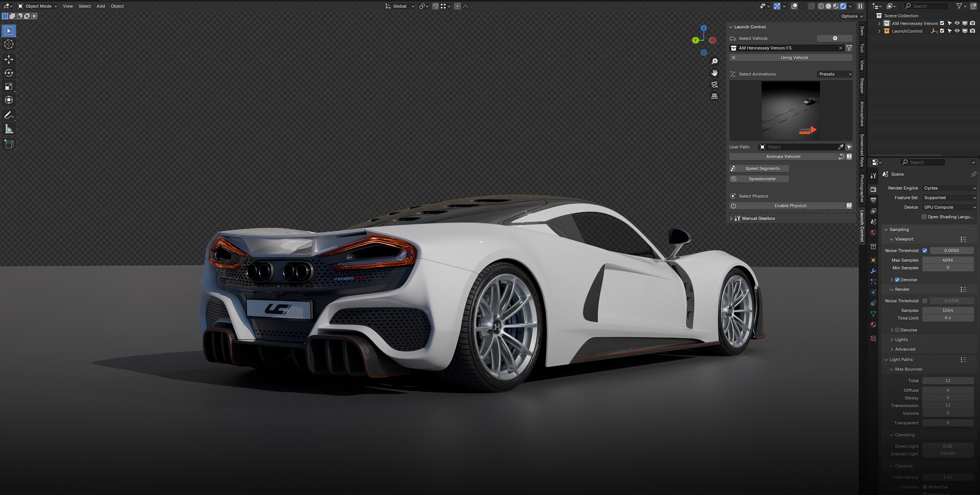Toggle proportional editing icon
The height and width of the screenshot is (495, 980).
[457, 6]
